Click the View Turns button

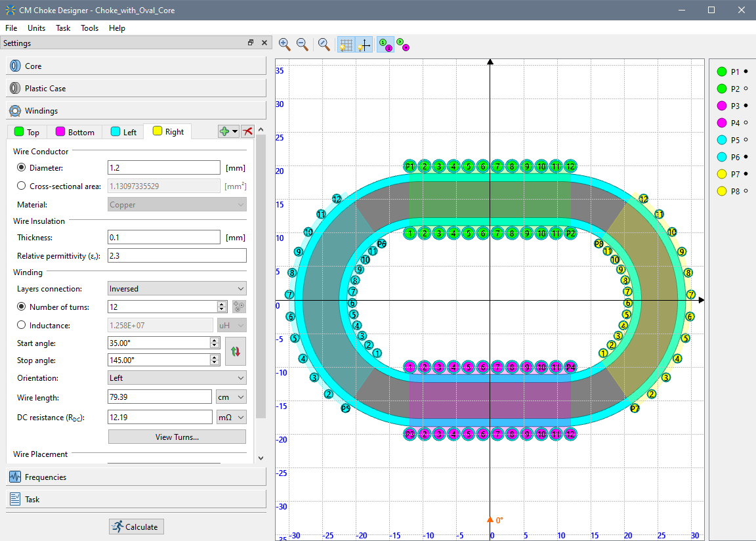(177, 437)
